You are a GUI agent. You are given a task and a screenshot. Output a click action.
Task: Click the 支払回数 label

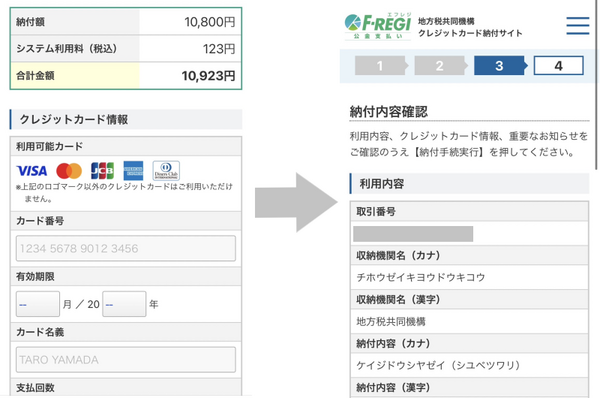tap(35, 388)
